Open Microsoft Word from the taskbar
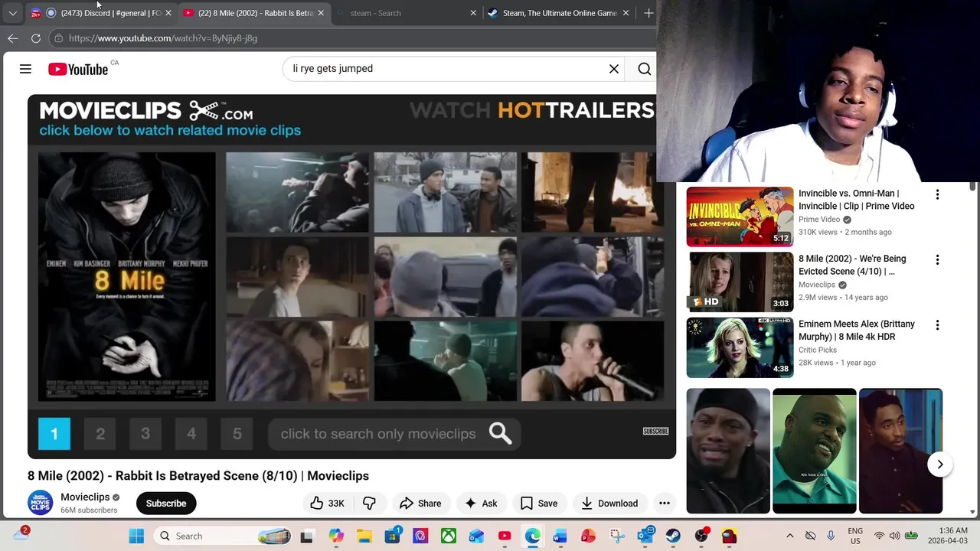980x551 pixels. coord(560,536)
